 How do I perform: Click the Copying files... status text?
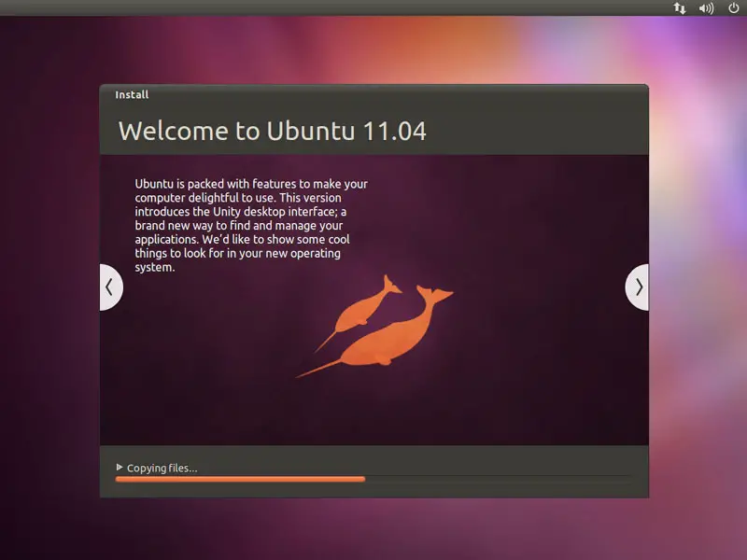(162, 469)
